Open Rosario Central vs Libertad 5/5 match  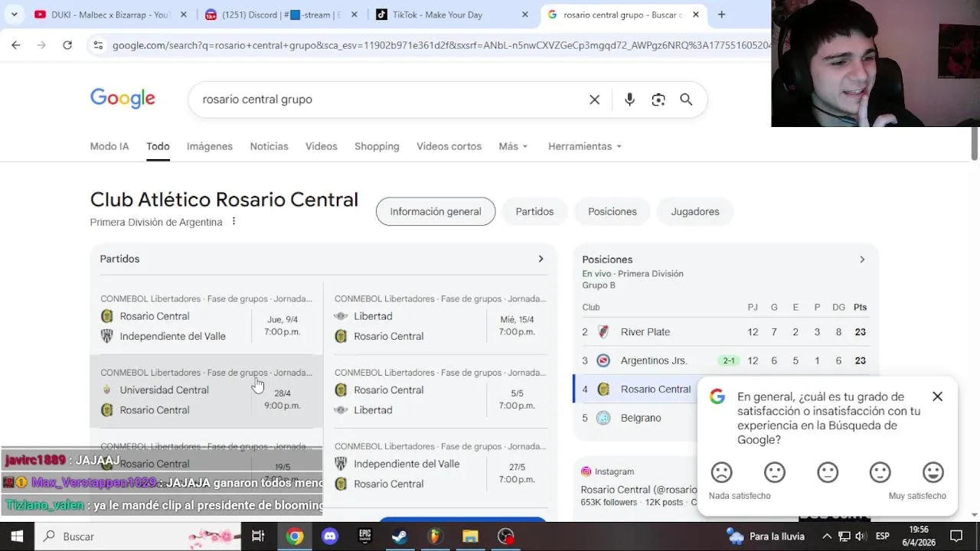[440, 391]
